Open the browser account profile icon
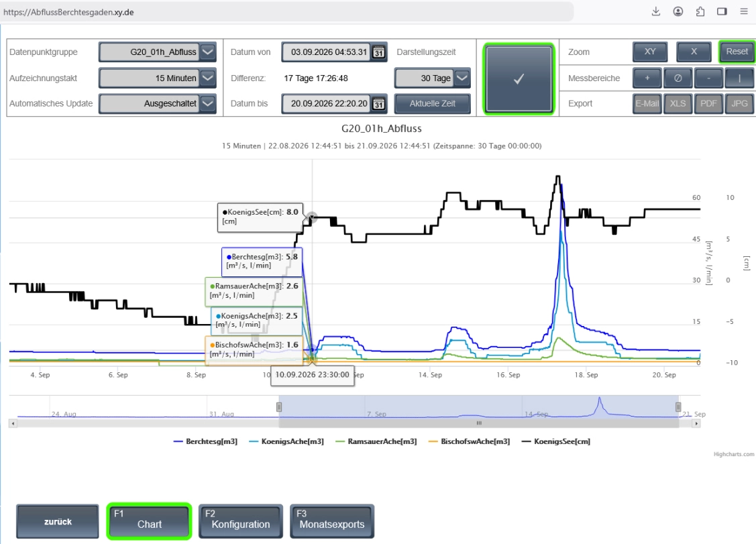This screenshot has height=544, width=756. [x=678, y=11]
